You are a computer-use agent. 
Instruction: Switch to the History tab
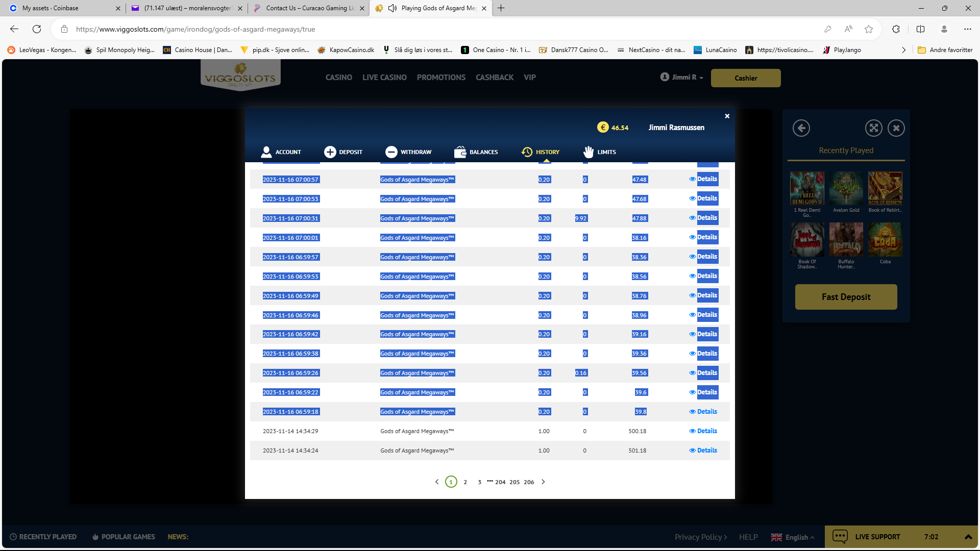(541, 152)
